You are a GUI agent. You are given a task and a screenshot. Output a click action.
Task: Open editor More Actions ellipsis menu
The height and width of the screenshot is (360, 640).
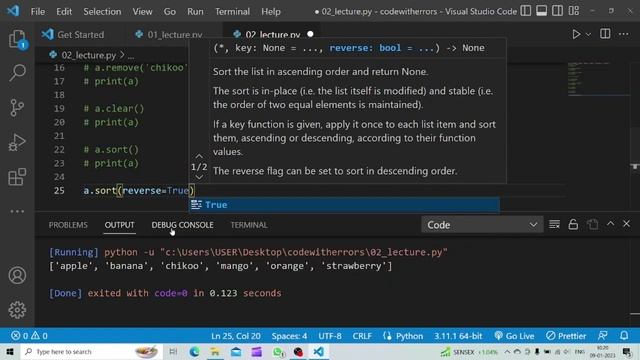point(624,34)
